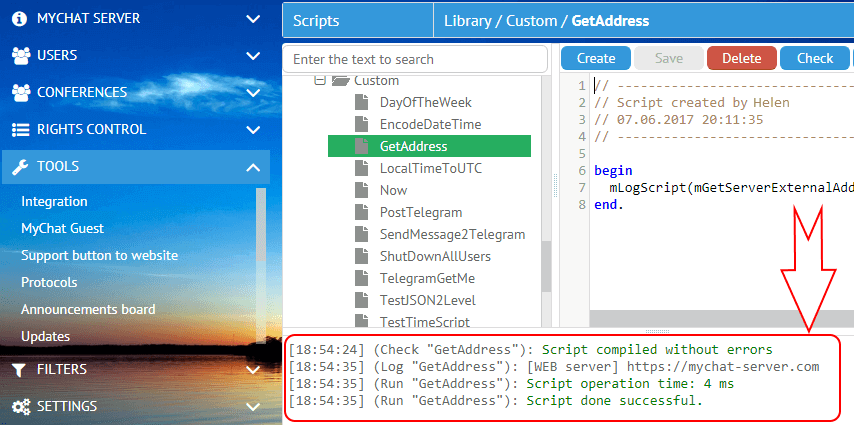
Task: Click the MyChat Server info icon
Action: click(20, 19)
